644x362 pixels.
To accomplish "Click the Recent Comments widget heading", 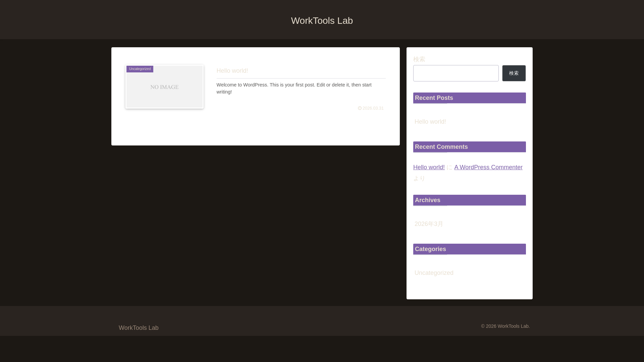I will pyautogui.click(x=469, y=147).
